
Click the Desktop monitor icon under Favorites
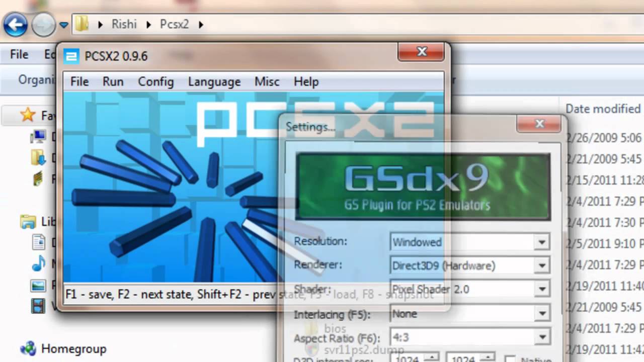tap(38, 136)
